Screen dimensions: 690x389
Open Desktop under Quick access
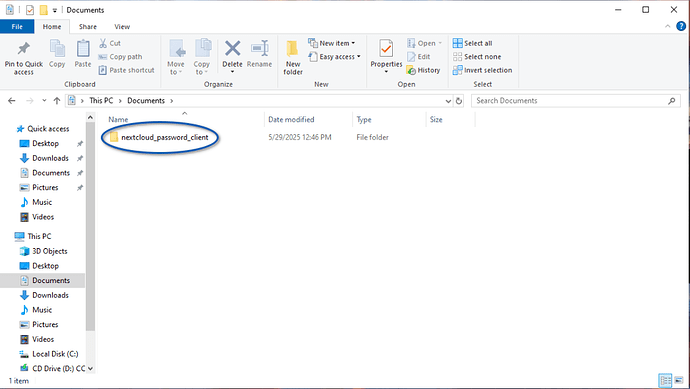39,143
